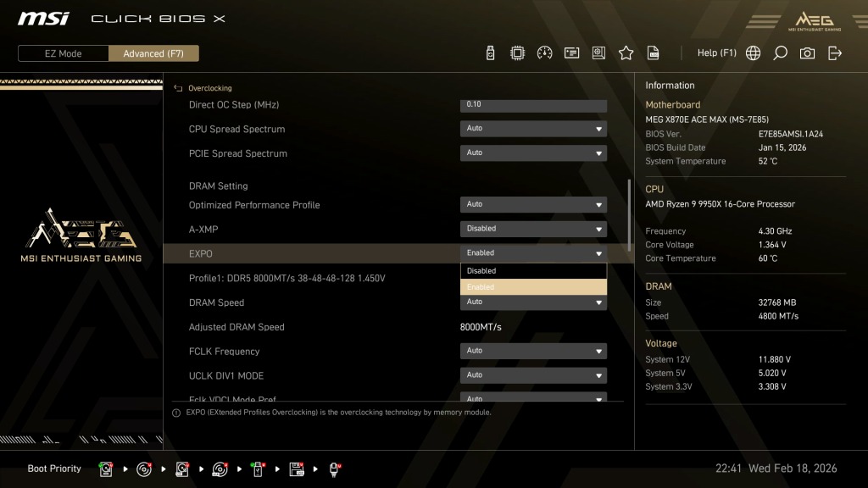Click CPU Frequency 4.30 GHz value
This screenshot has height=488, width=868.
(775, 231)
